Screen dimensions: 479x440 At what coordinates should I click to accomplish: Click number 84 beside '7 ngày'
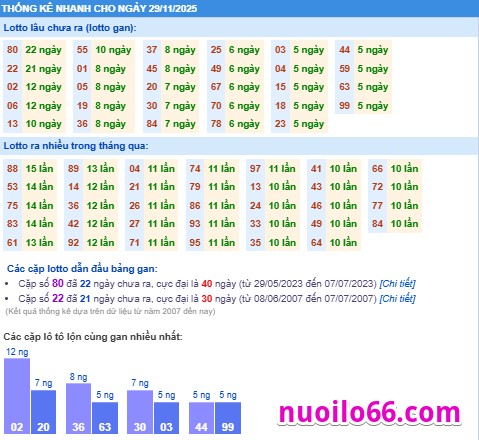coord(152,124)
